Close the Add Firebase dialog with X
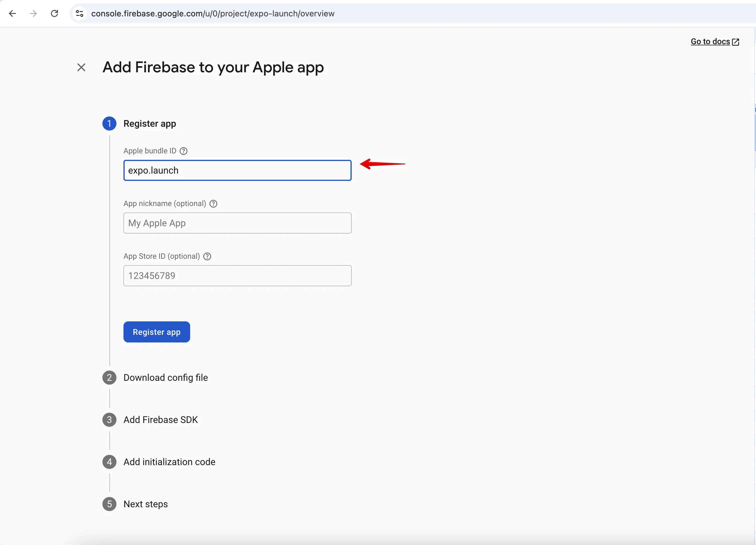 coord(81,67)
